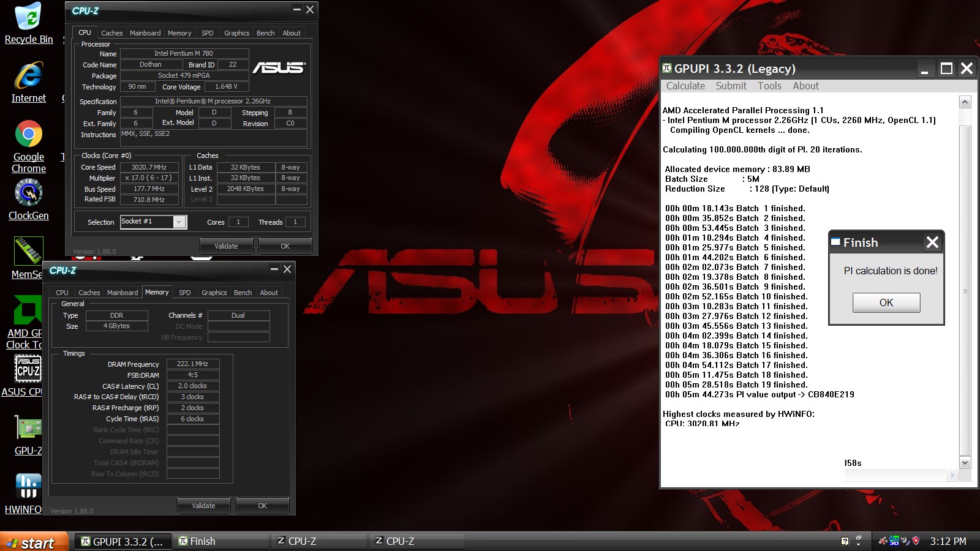Select the Finish taskbar button
980x551 pixels.
coord(221,541)
